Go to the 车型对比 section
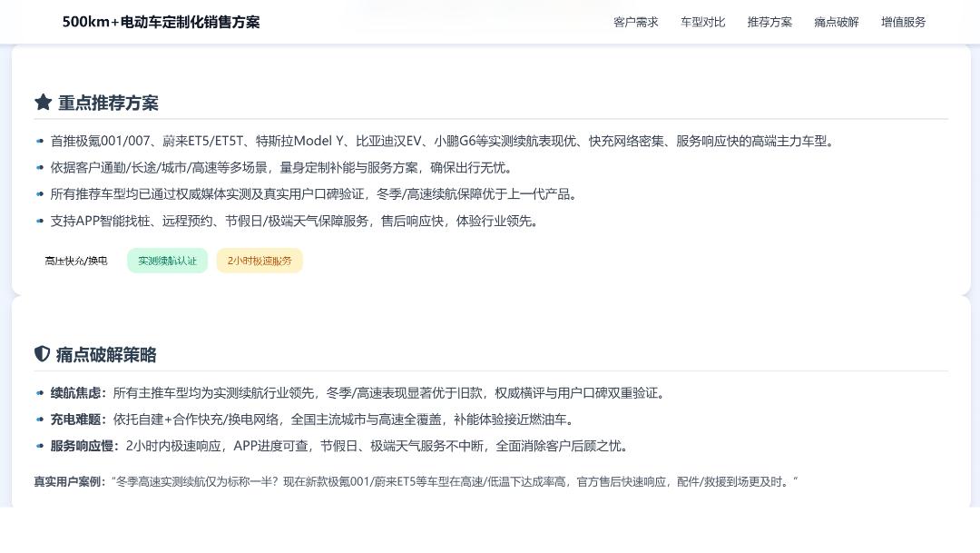Image resolution: width=980 pixels, height=553 pixels. tap(702, 22)
